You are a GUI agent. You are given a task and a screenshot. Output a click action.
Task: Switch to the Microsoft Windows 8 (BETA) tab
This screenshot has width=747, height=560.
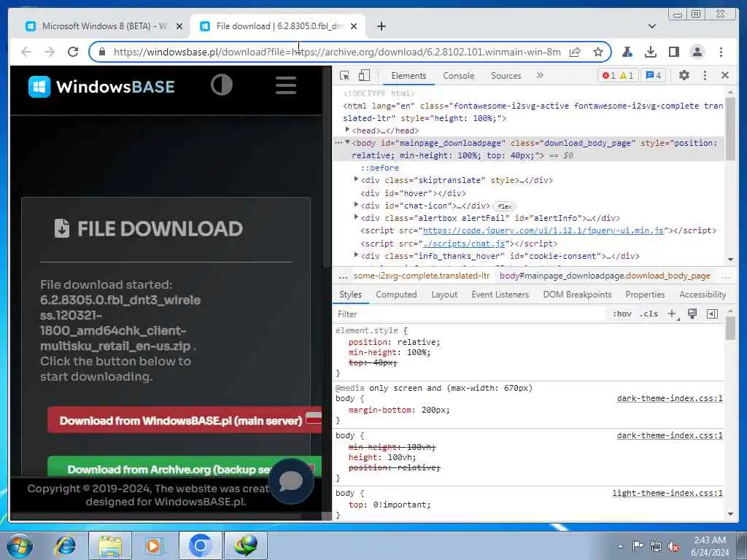(x=104, y=26)
